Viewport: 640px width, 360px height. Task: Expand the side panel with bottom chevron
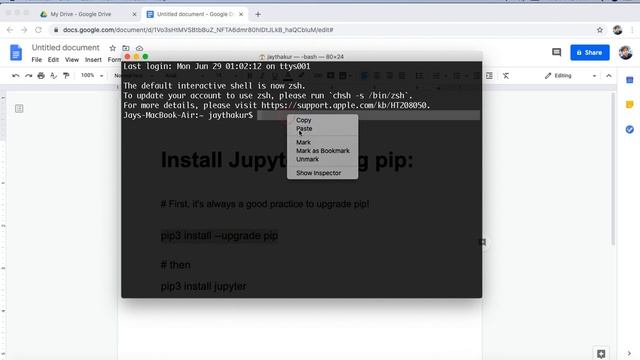point(629,353)
